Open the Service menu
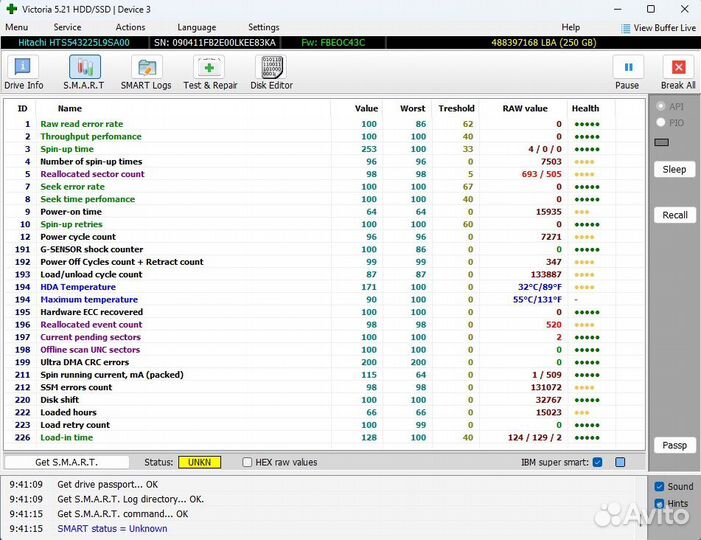The height and width of the screenshot is (540, 701). (68, 28)
